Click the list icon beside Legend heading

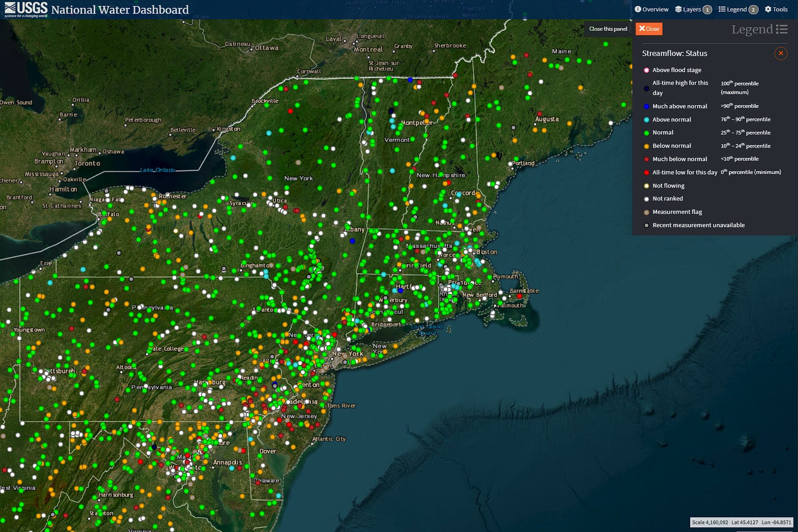[782, 29]
